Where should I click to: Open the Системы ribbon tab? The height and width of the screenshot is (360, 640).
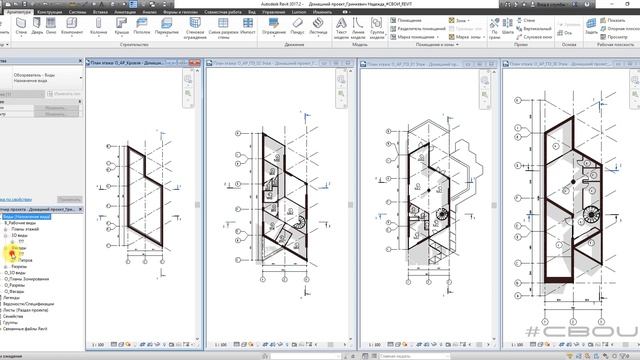(x=77, y=12)
